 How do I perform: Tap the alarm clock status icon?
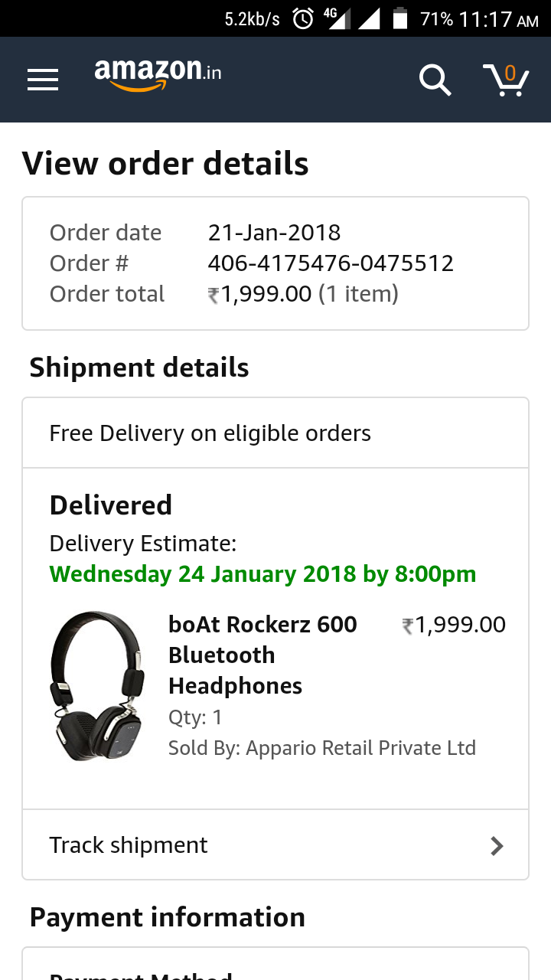[x=303, y=18]
